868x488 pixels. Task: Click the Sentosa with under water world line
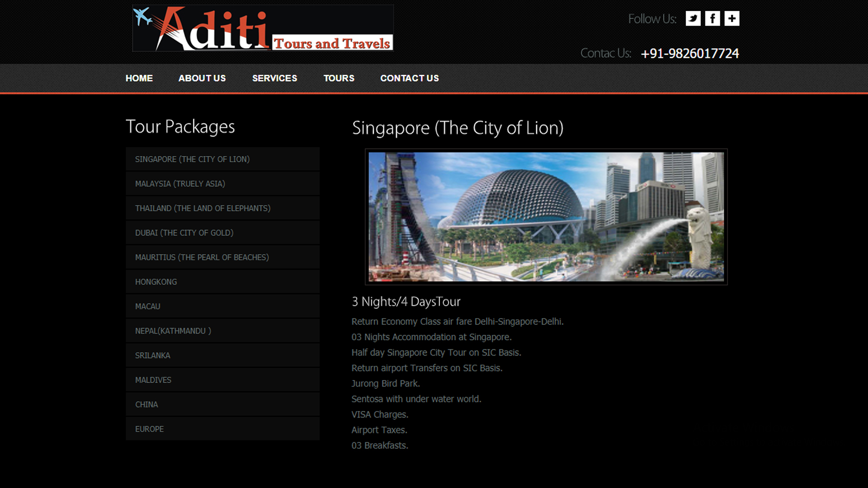pos(416,399)
